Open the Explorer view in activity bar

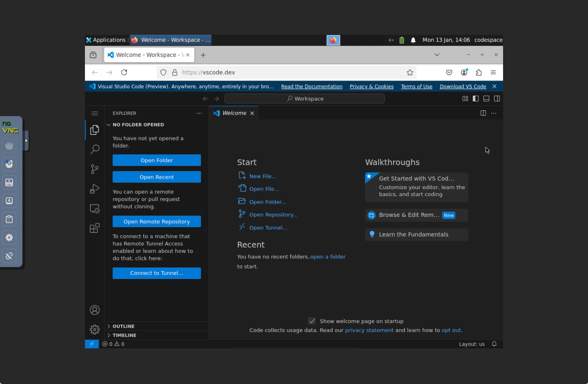(94, 130)
